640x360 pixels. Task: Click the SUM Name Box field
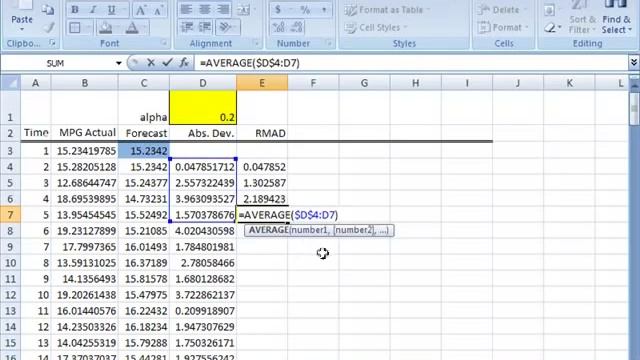coord(57,63)
